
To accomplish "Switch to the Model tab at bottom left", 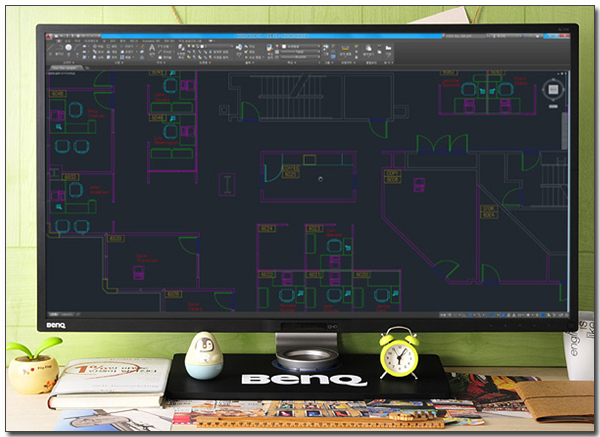I will coord(54,315).
